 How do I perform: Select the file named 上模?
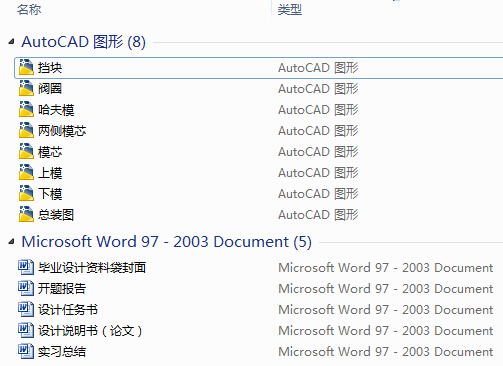point(50,173)
